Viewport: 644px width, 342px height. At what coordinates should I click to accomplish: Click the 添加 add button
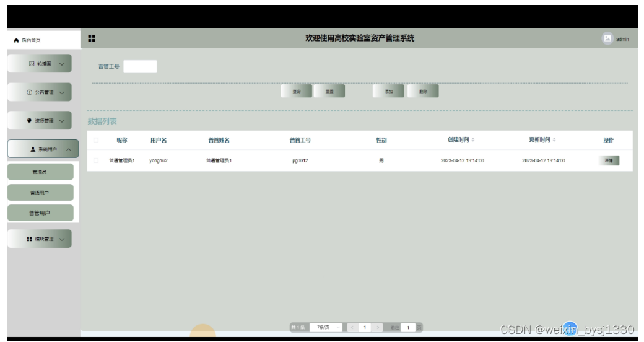click(388, 91)
